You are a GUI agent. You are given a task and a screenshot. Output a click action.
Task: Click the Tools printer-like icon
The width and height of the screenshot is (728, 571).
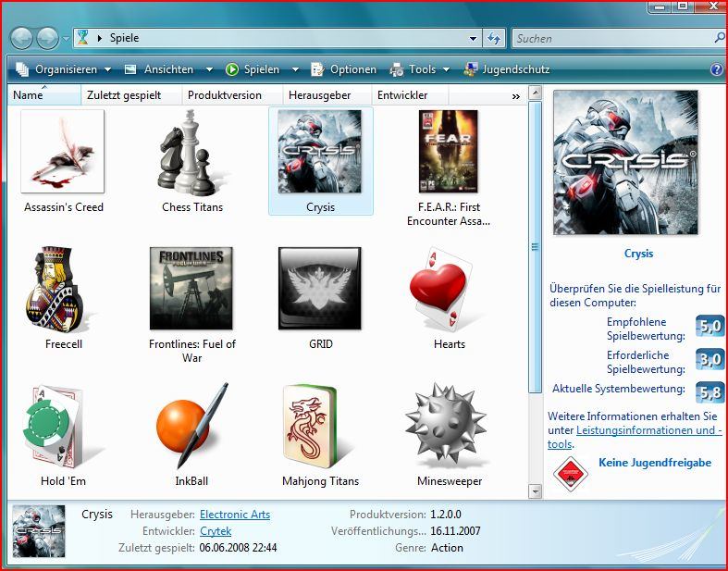coord(397,69)
